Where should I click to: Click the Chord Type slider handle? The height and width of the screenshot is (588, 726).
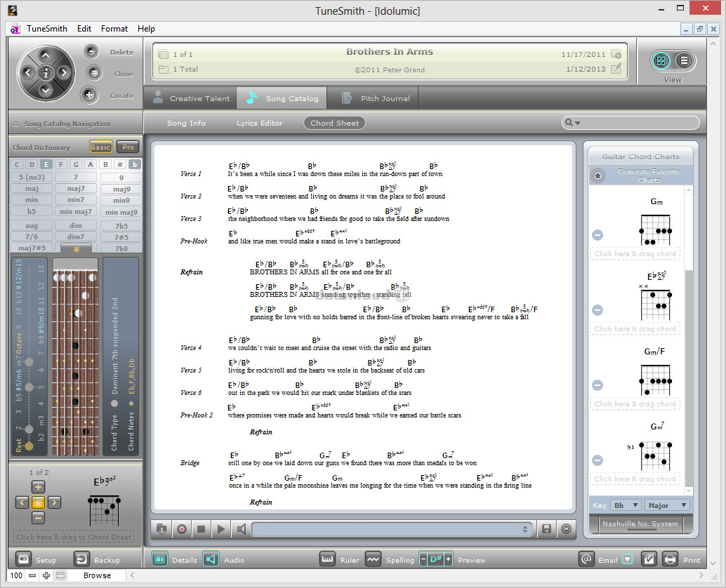pyautogui.click(x=114, y=403)
